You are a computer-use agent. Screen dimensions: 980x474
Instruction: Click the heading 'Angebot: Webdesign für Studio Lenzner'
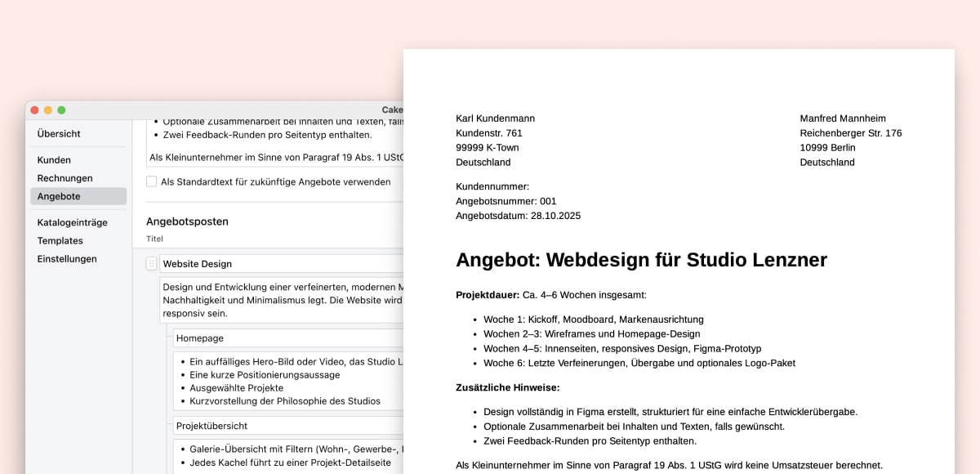[x=642, y=260]
